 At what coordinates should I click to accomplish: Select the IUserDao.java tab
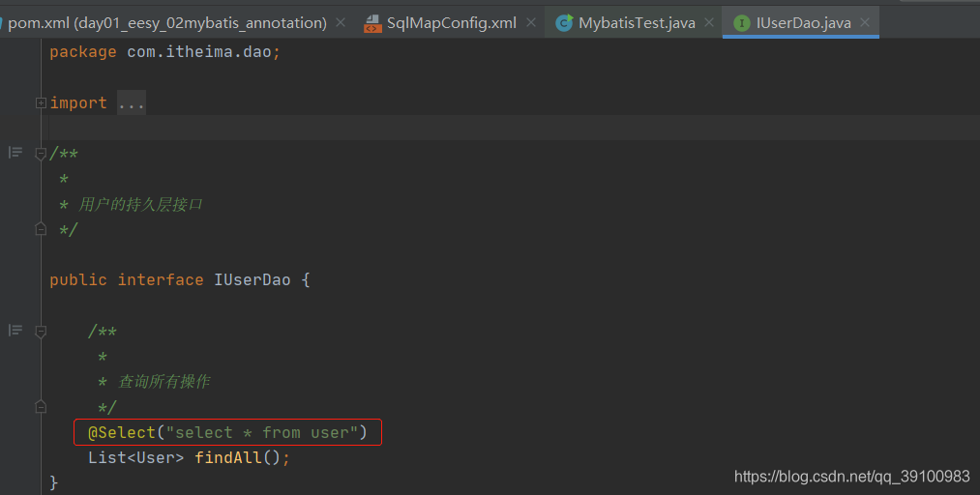click(803, 23)
